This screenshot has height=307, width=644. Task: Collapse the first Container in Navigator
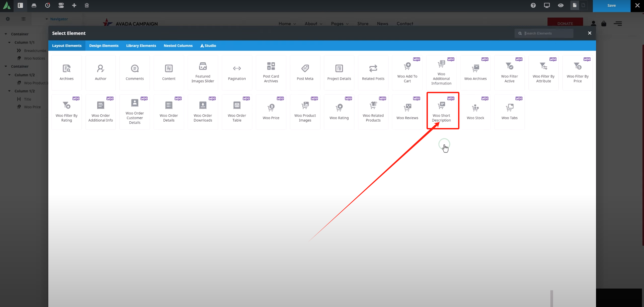(6, 34)
